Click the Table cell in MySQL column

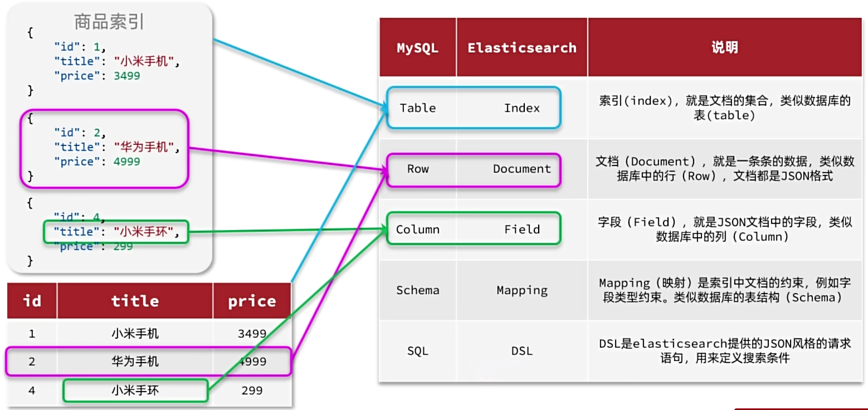click(417, 108)
